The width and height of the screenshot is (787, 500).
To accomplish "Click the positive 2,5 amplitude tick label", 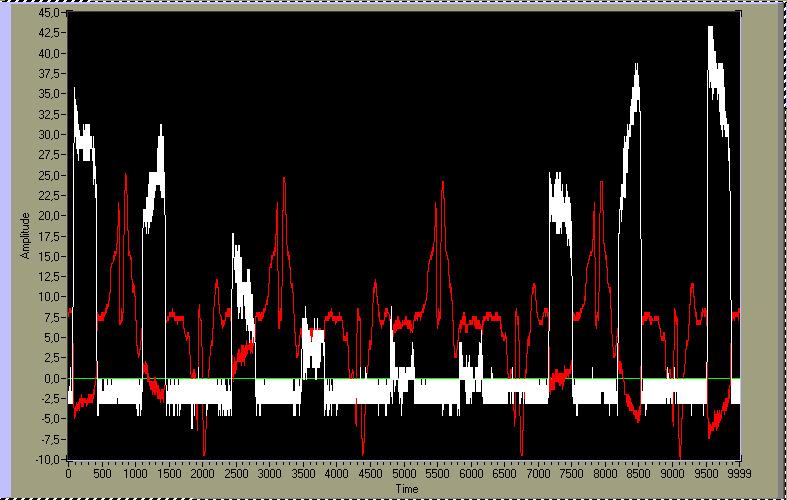I will (51, 358).
